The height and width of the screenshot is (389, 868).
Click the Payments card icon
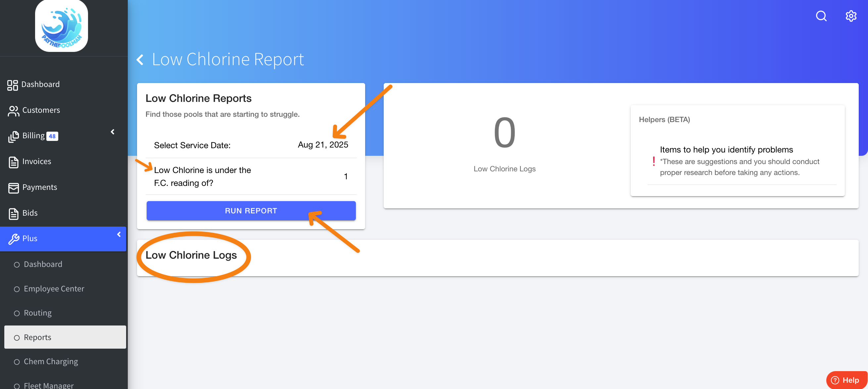[13, 188]
